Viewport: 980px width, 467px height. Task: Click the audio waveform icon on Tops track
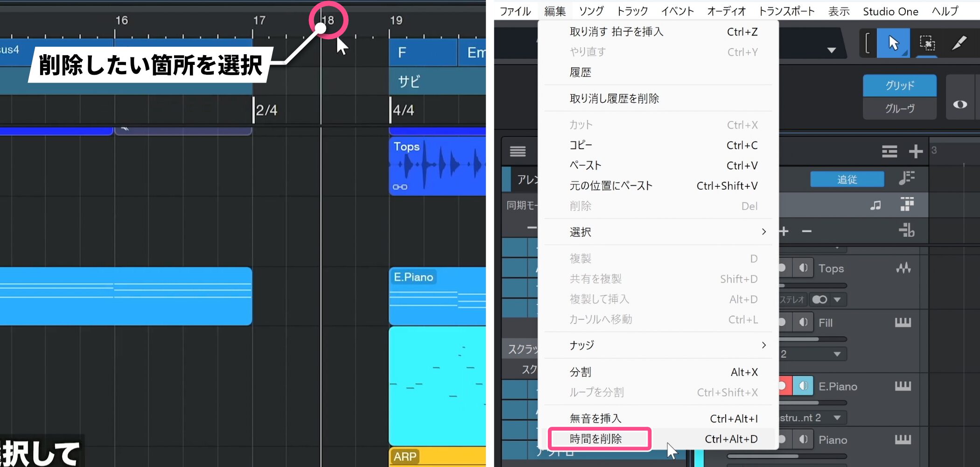[903, 268]
